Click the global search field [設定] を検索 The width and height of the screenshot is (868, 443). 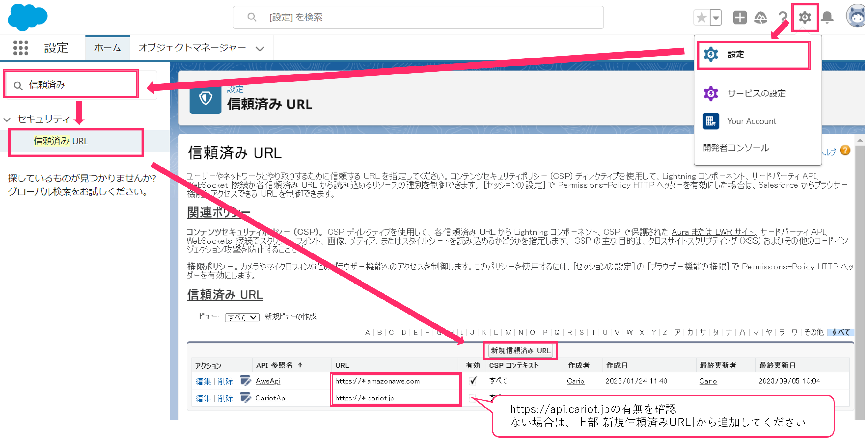coord(418,17)
